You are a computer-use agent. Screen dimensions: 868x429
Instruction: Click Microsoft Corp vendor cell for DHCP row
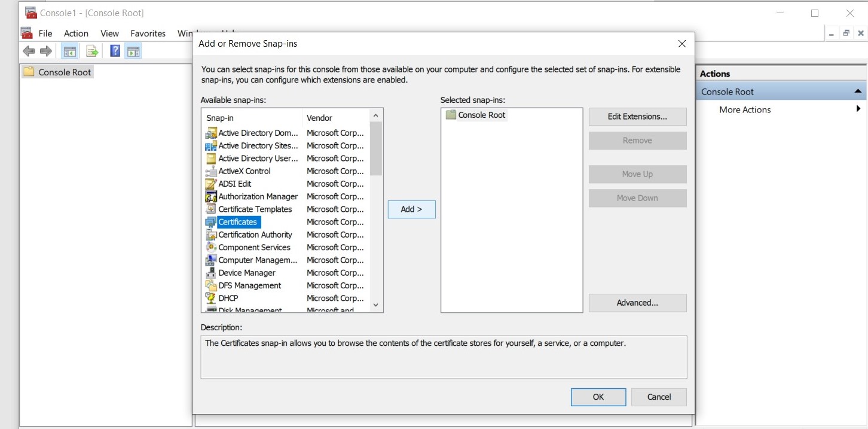click(x=335, y=298)
